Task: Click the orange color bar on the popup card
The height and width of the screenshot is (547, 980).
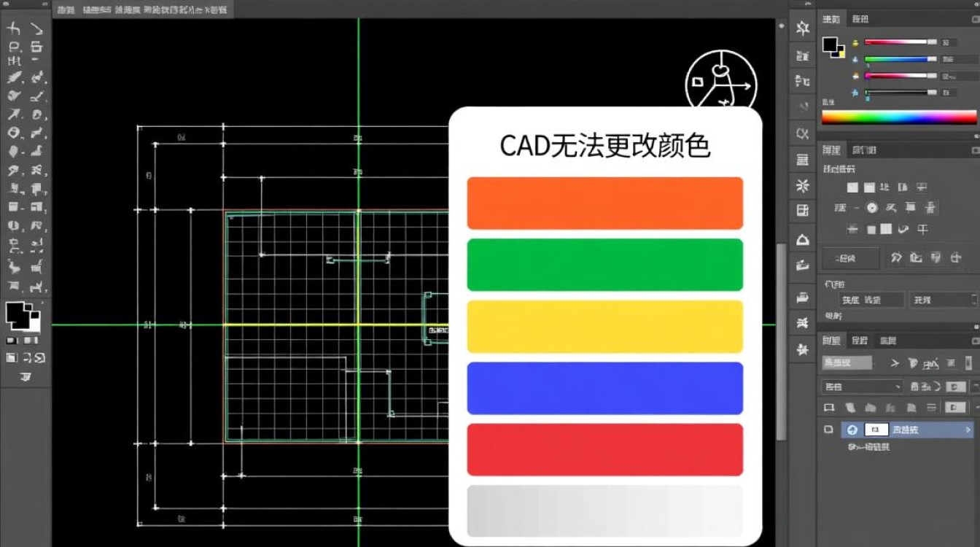Action: tap(605, 202)
